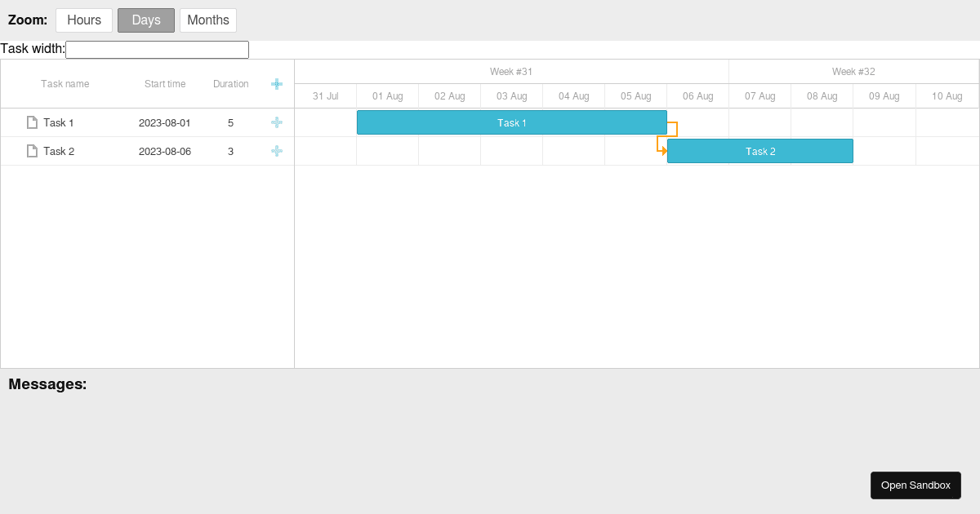
Task: Click the plus icon on the Task 2 row
Action: (x=277, y=151)
